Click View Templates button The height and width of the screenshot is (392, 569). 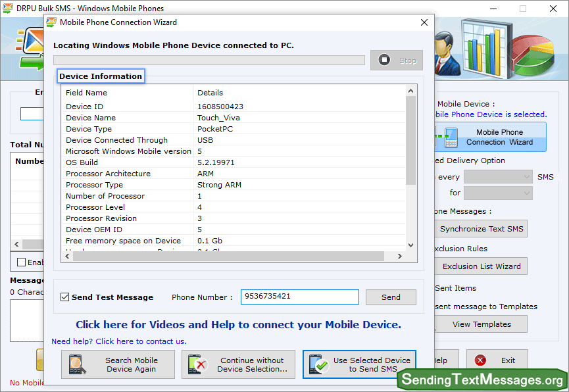481,324
